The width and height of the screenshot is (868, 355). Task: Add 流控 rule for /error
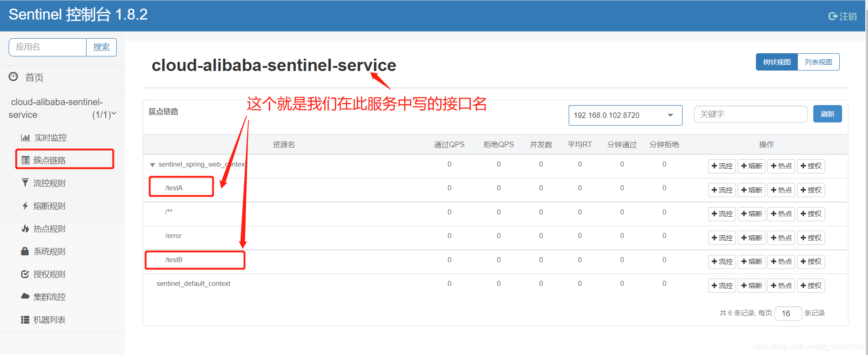722,238
